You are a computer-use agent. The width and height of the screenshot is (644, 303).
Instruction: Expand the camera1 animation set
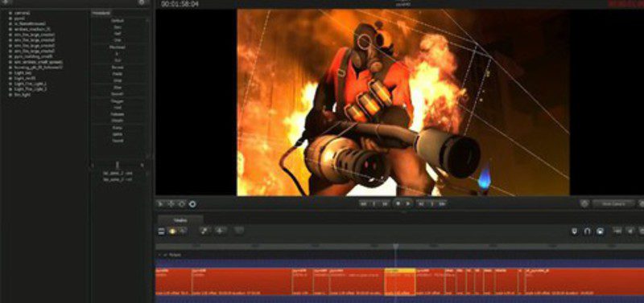click(10, 13)
